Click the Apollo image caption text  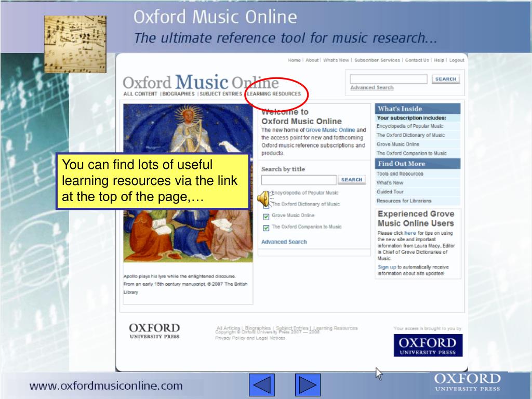pyautogui.click(x=185, y=284)
